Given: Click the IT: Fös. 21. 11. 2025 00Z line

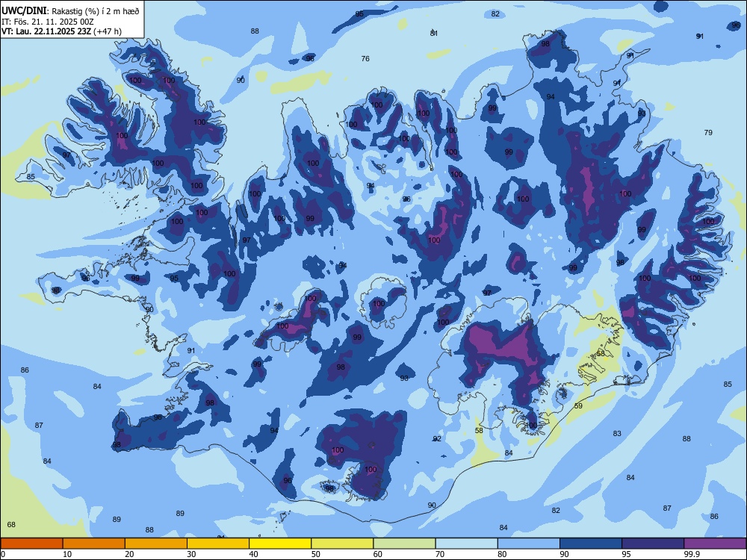Looking at the screenshot, I should click(48, 22).
